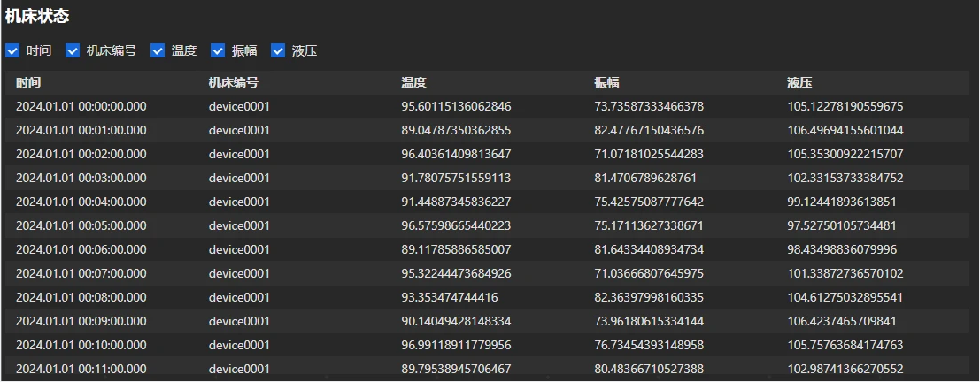Select the row timestamped 2024.01.01 00:00:00.000
This screenshot has width=980, height=382.
(81, 107)
